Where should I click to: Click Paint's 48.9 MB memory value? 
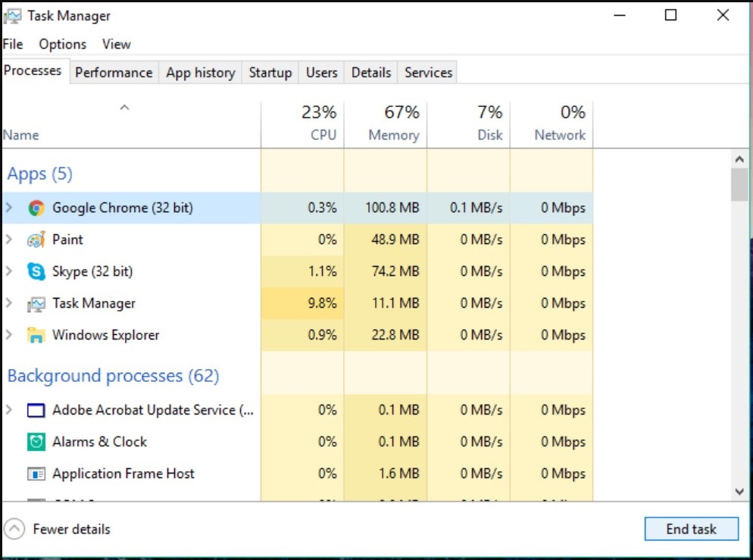tap(395, 239)
